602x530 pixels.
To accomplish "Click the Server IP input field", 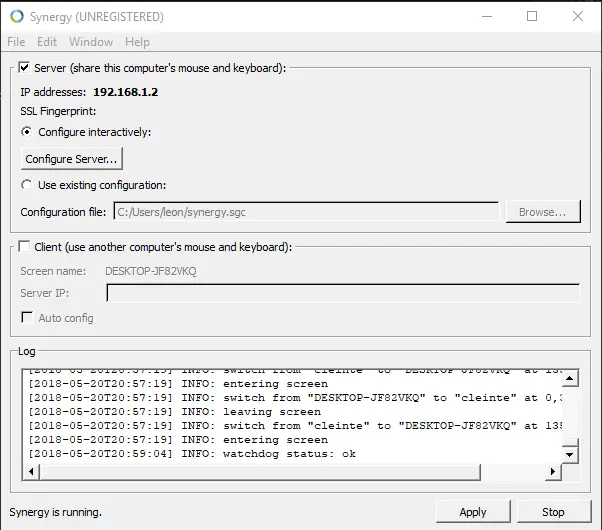I will 343,293.
